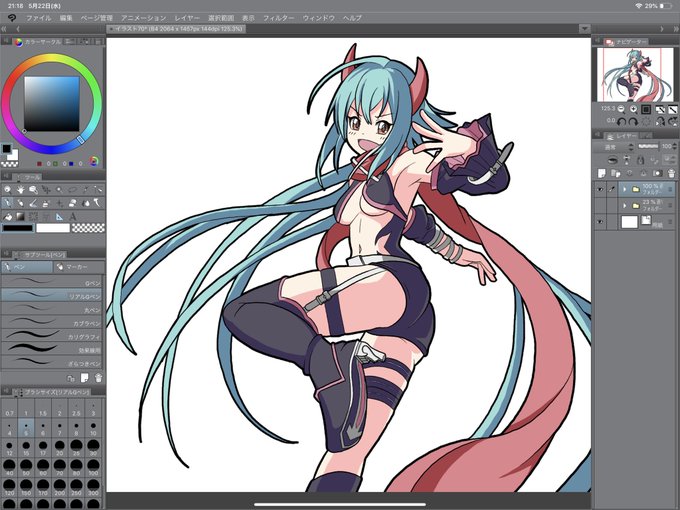
Task: Click fit to screen navigator icon
Action: [646, 109]
